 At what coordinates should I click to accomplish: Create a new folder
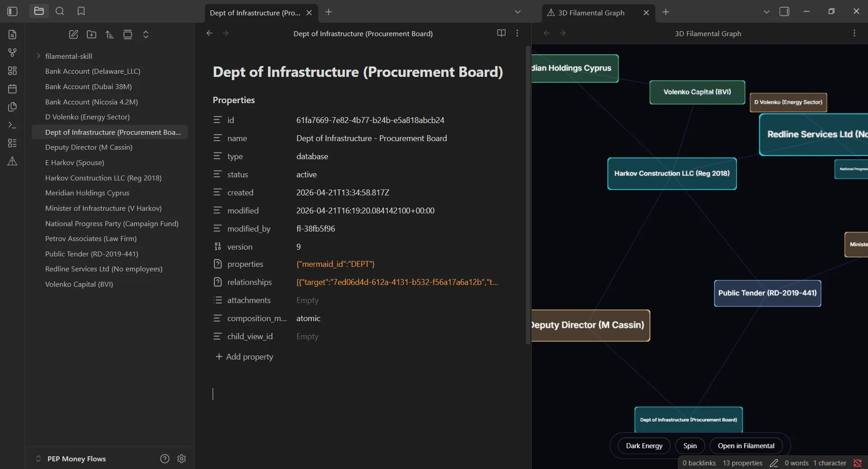(91, 34)
